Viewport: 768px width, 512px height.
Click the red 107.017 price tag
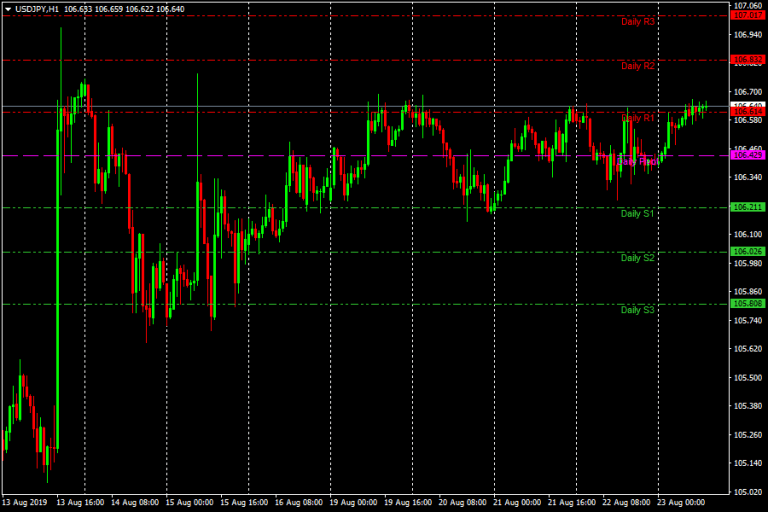pos(748,15)
